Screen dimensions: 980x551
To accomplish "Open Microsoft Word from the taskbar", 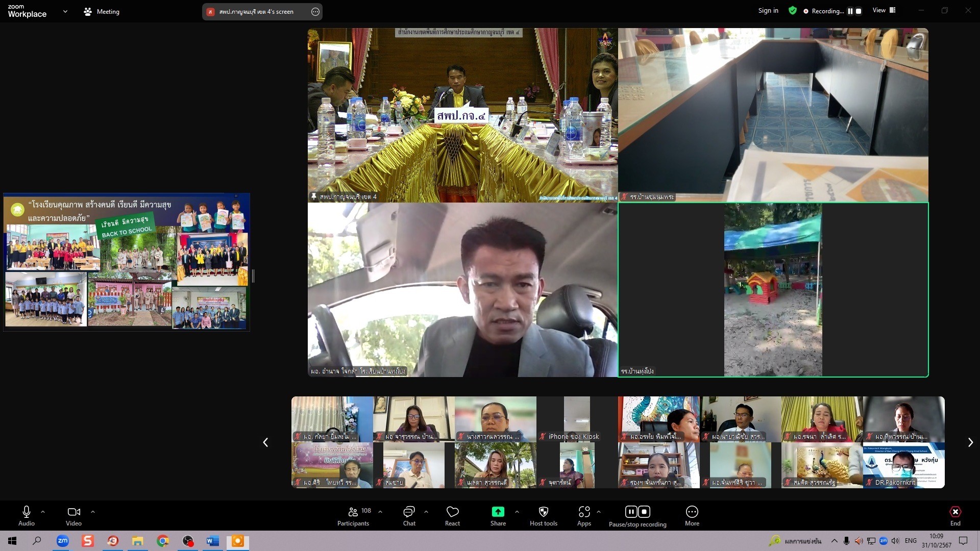I will (x=212, y=541).
